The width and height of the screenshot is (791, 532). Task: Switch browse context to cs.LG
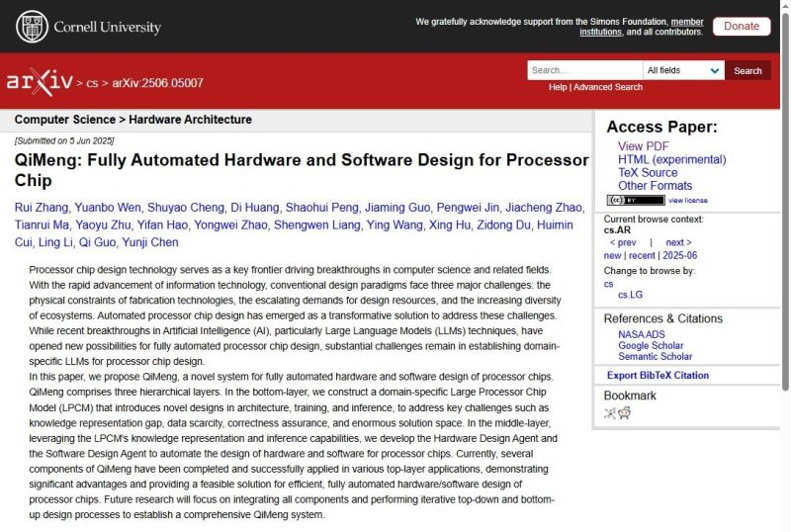coord(630,295)
